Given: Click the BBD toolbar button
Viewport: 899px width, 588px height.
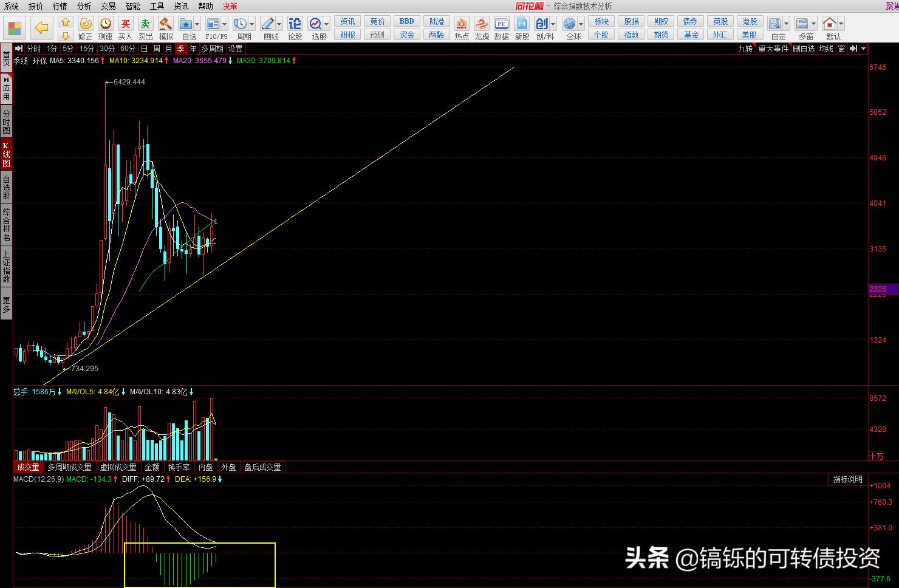Looking at the screenshot, I should click(x=407, y=21).
